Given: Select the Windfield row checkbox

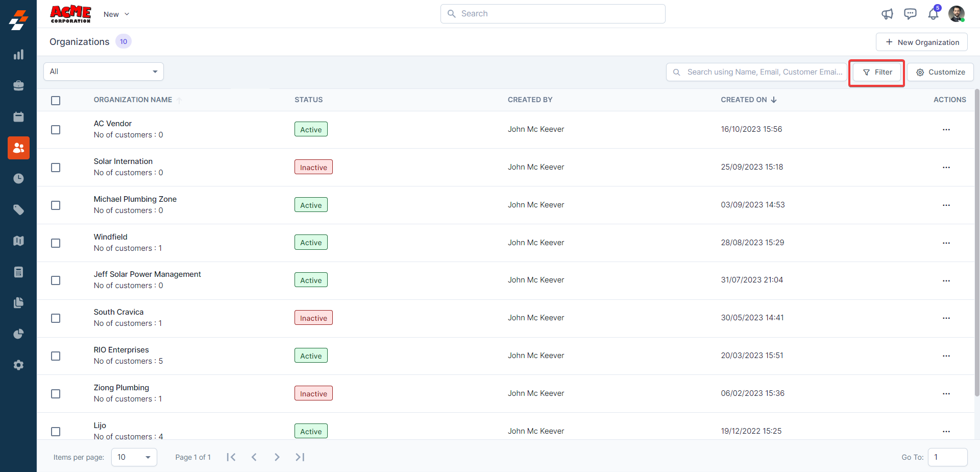Looking at the screenshot, I should (56, 243).
